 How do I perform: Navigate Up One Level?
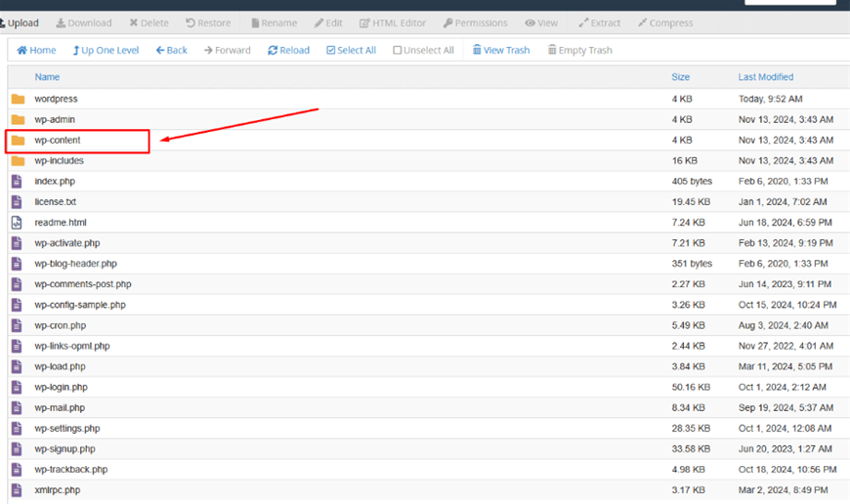[106, 50]
